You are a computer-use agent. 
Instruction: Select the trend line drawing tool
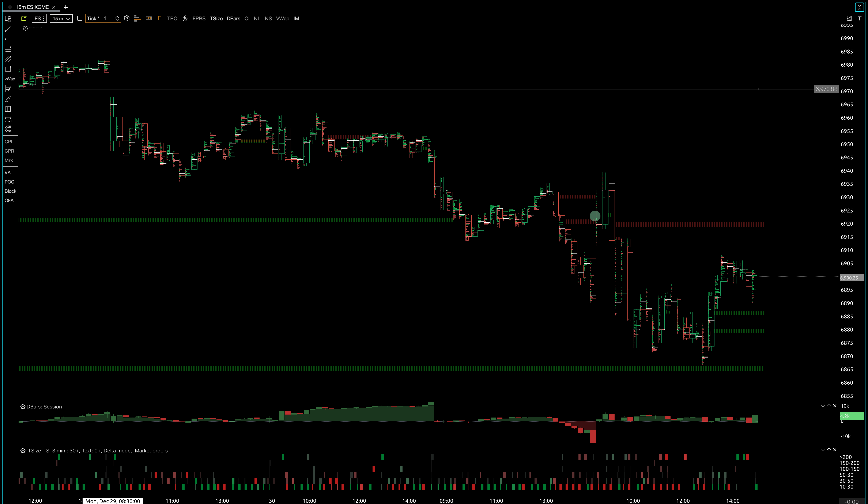[8, 29]
